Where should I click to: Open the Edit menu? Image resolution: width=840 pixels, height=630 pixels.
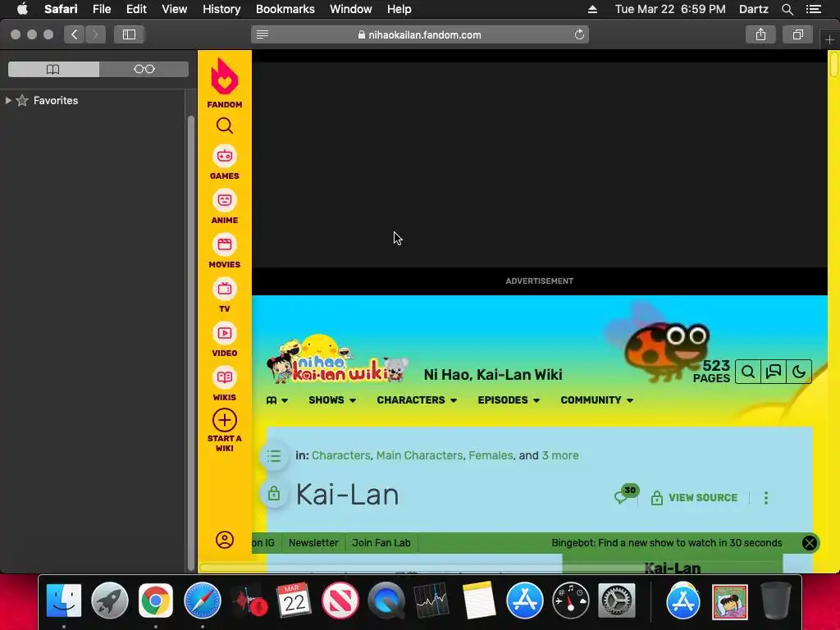[136, 9]
